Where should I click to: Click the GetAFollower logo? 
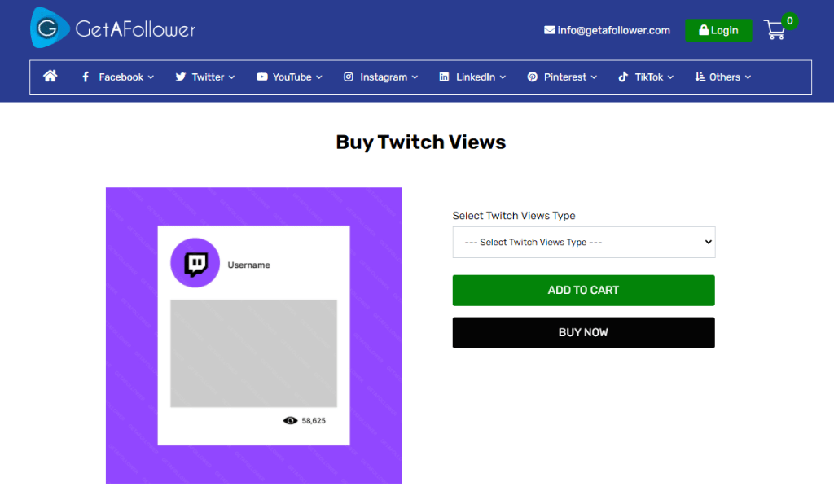point(112,27)
